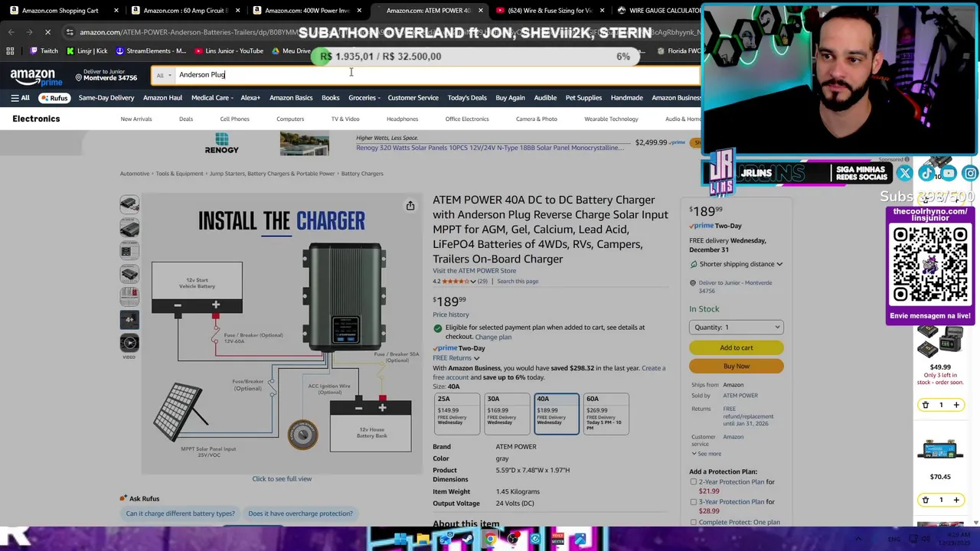Open the Meu Drive bookmark
980x551 pixels.
(292, 51)
